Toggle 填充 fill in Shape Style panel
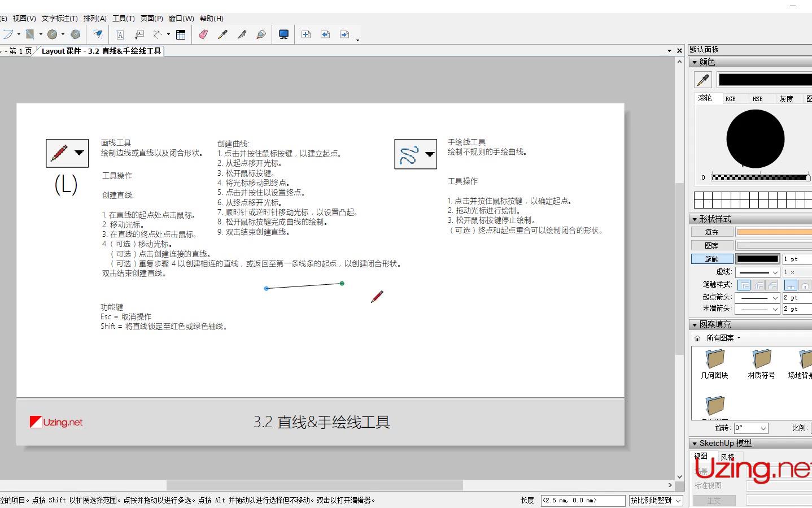Viewport: 812px width, 508px height. point(712,231)
